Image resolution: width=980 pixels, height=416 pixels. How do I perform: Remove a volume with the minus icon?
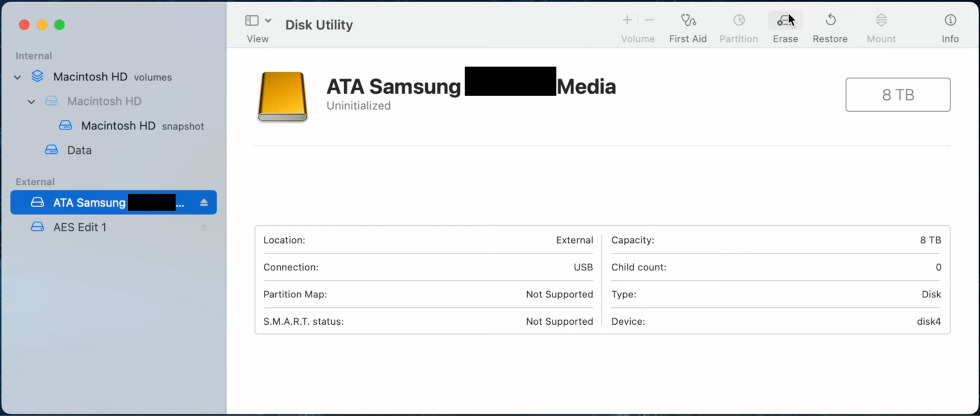[649, 20]
